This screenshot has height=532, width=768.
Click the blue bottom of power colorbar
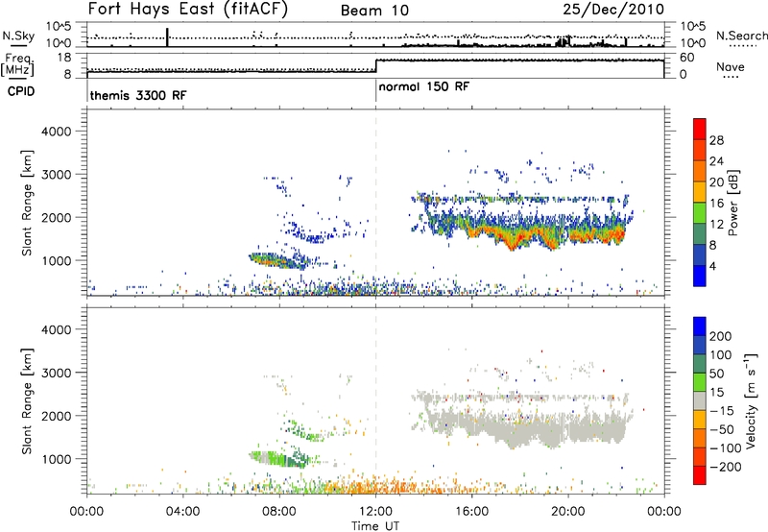pyautogui.click(x=700, y=276)
